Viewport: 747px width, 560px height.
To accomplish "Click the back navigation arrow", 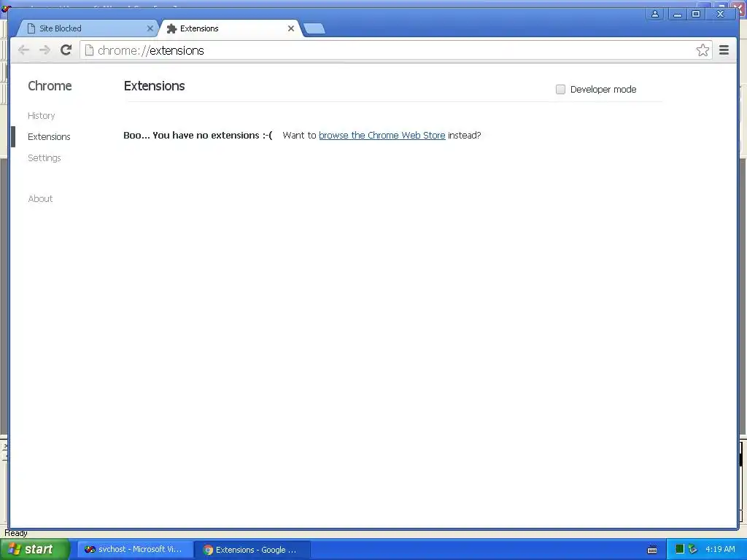I will pos(23,50).
